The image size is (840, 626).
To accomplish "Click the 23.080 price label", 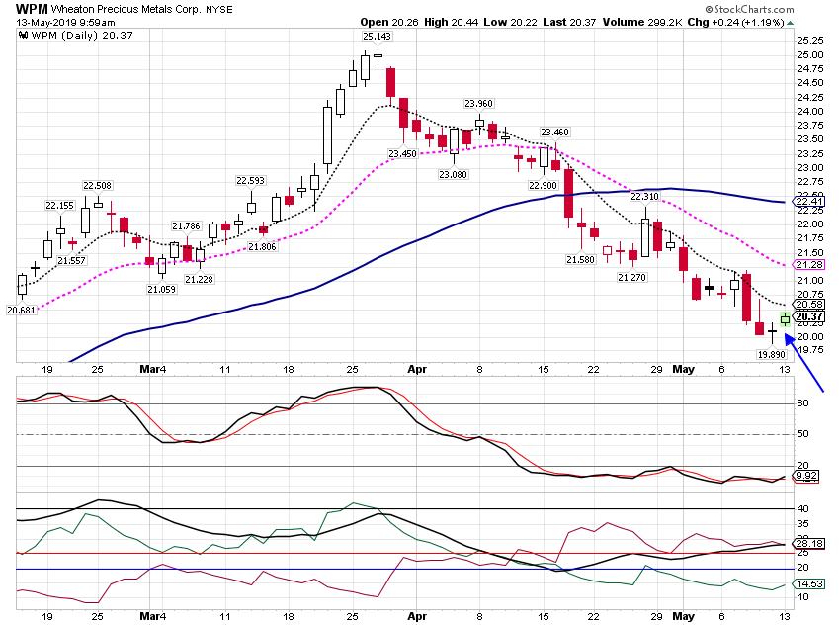I will click(453, 174).
